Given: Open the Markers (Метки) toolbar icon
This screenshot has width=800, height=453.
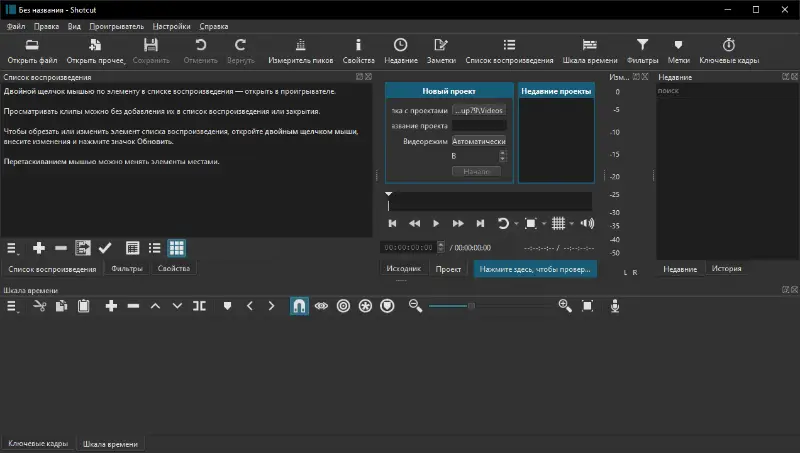Looking at the screenshot, I should click(x=678, y=52).
